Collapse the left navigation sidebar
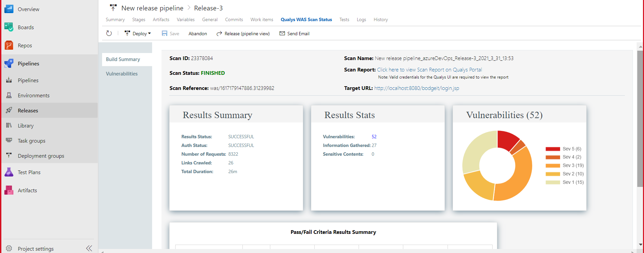 (x=89, y=248)
